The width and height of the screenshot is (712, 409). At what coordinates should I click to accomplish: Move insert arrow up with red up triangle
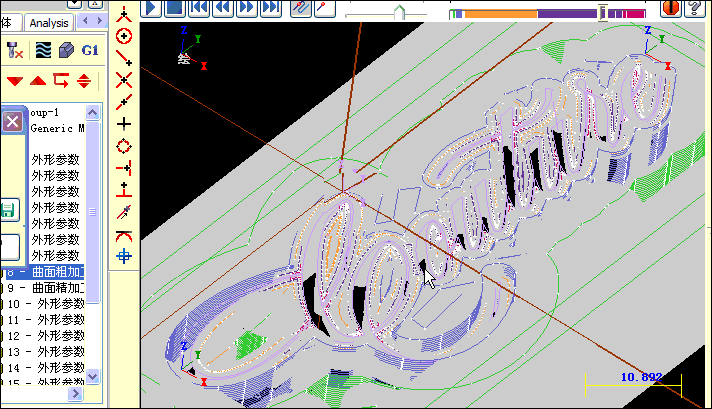38,81
